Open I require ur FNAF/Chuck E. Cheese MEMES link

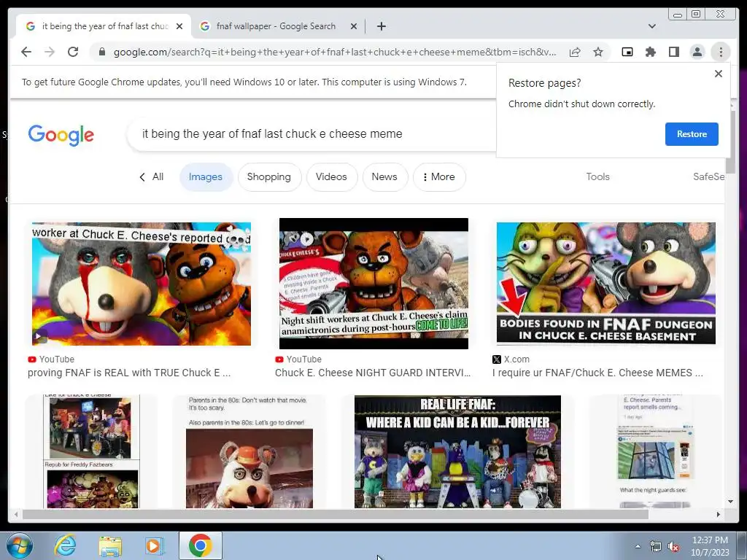(597, 373)
